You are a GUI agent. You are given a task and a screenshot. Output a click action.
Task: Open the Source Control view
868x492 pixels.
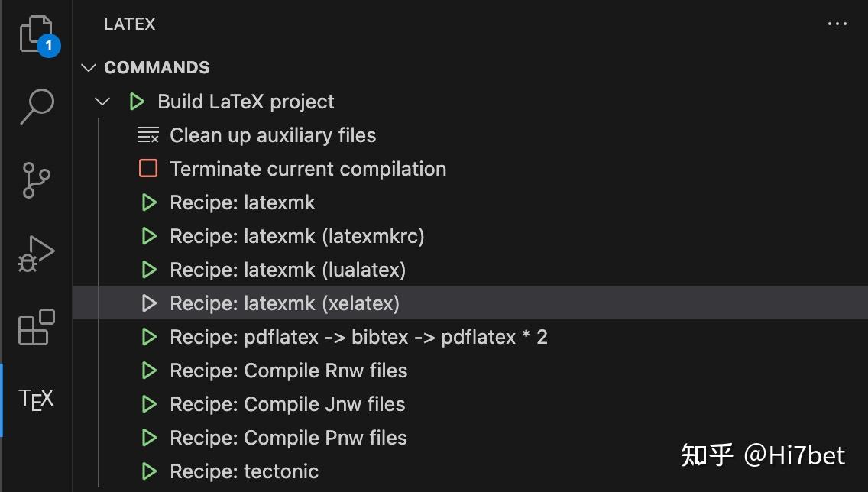[x=35, y=180]
